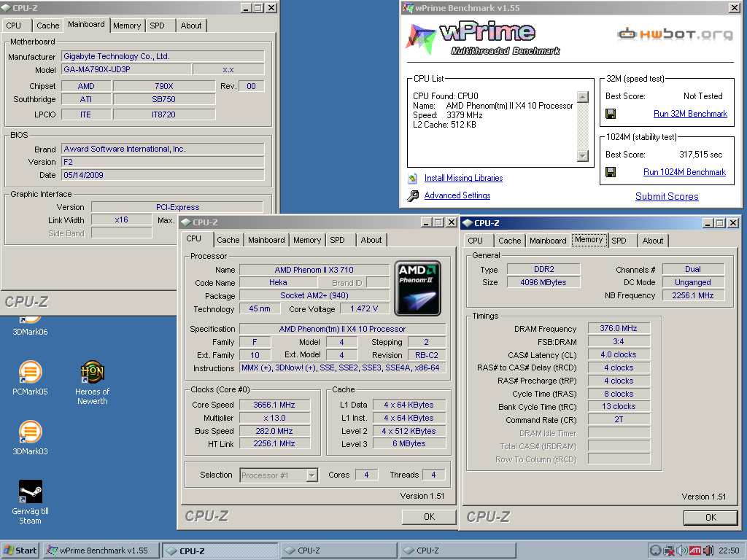Viewport: 747px width, 560px height.
Task: Click the Name field AMD Phenom II X3 710
Action: point(314,270)
